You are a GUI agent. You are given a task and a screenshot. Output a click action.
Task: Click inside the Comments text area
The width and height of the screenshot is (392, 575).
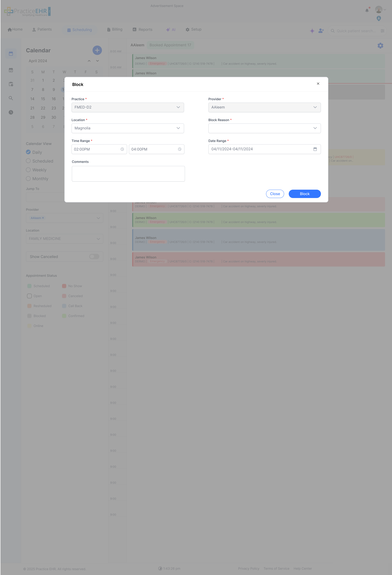[x=128, y=173]
